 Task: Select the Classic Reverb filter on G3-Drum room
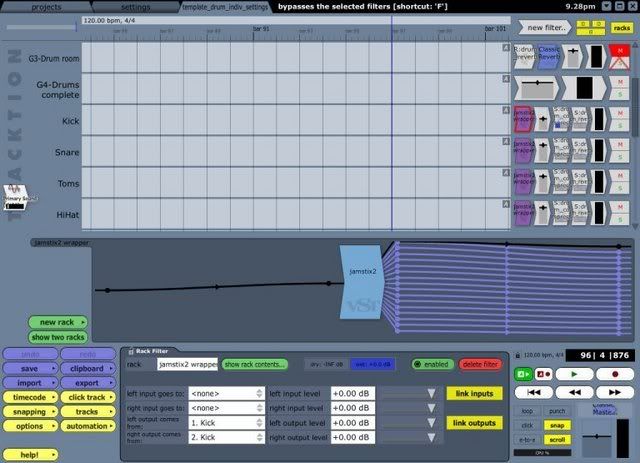(549, 54)
